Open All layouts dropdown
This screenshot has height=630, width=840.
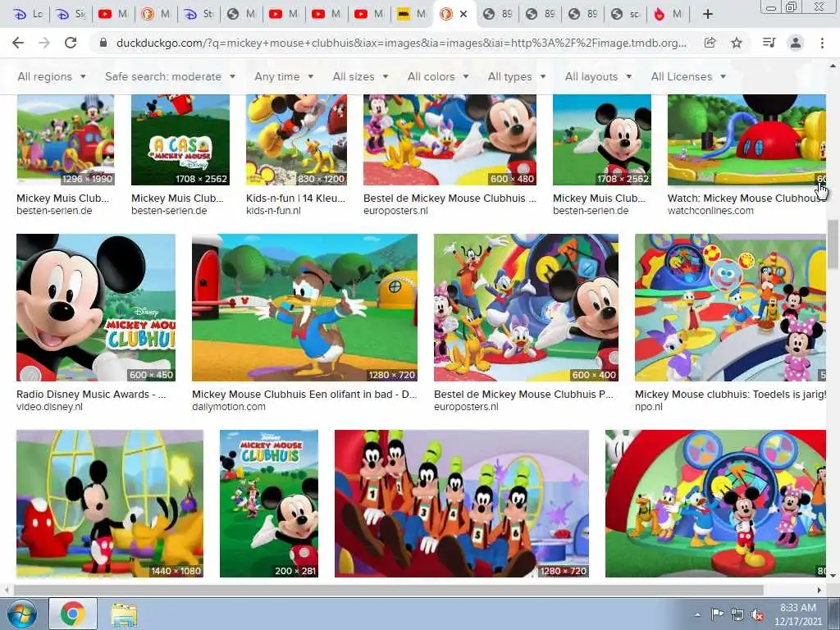click(x=598, y=76)
